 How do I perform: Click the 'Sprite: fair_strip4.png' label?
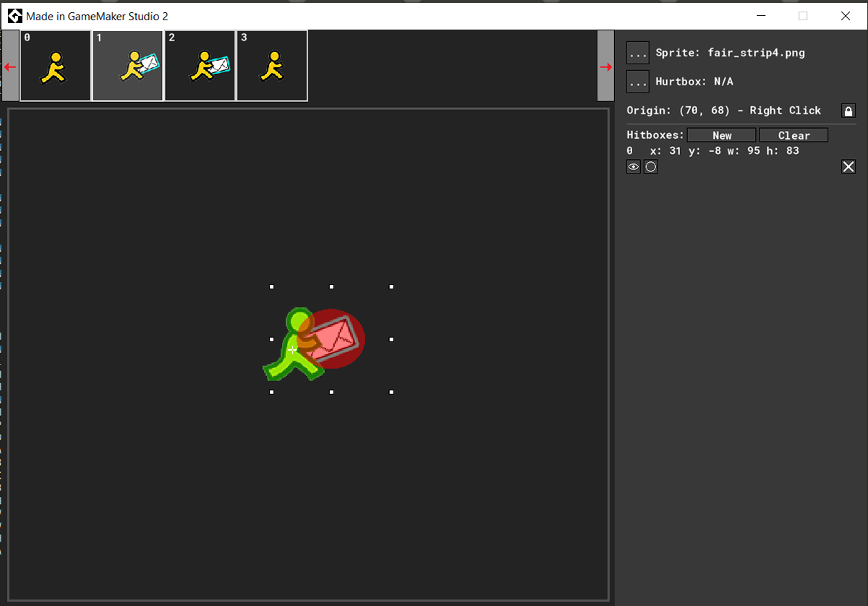[x=730, y=53]
